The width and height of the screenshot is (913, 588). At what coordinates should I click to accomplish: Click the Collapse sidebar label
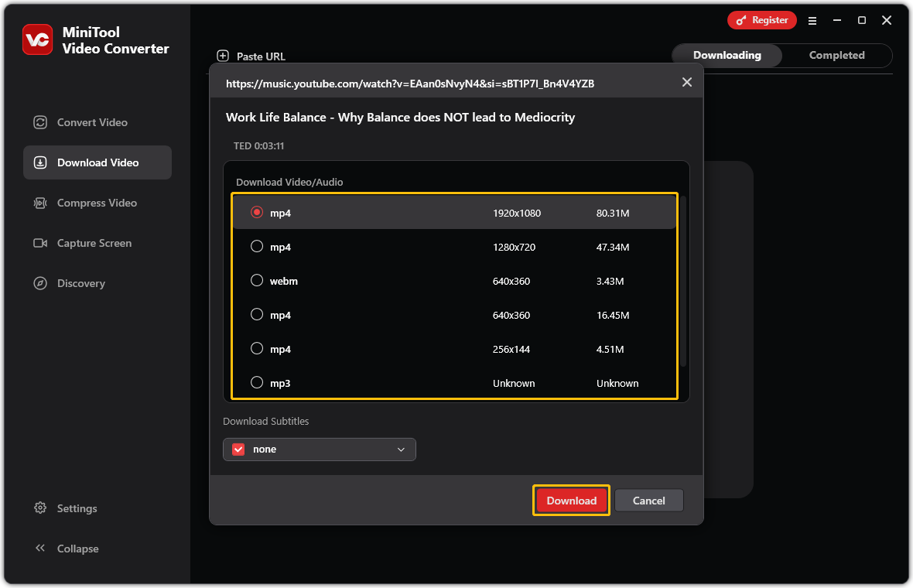77,549
